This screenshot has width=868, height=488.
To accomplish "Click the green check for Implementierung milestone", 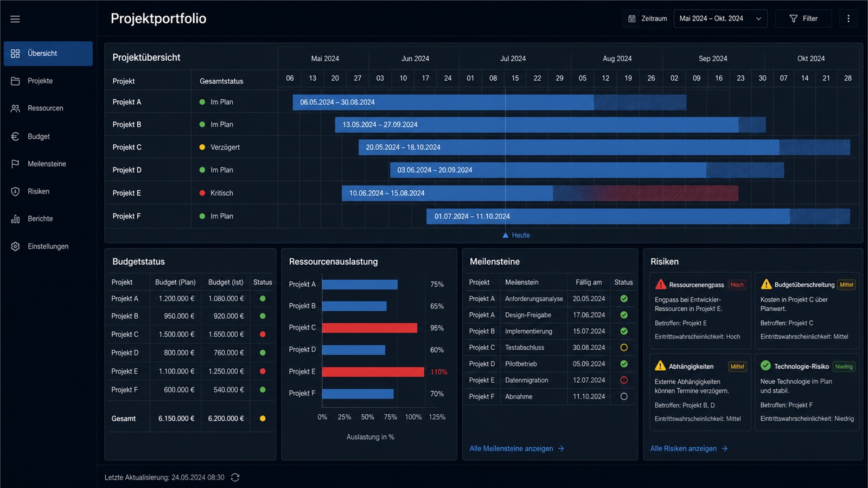I will click(624, 331).
